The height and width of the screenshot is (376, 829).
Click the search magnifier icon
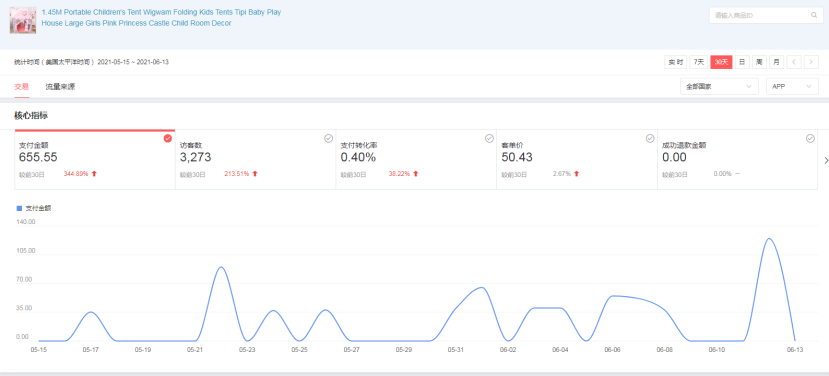click(x=814, y=15)
